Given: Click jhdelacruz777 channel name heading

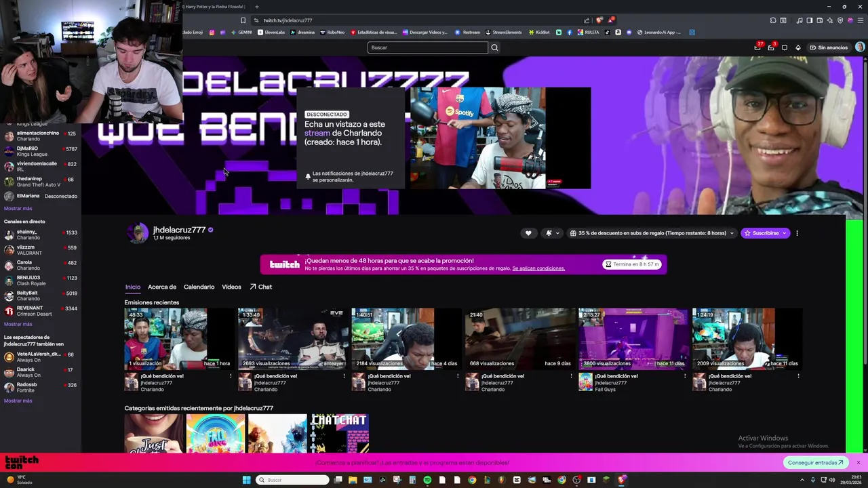Looking at the screenshot, I should [179, 230].
